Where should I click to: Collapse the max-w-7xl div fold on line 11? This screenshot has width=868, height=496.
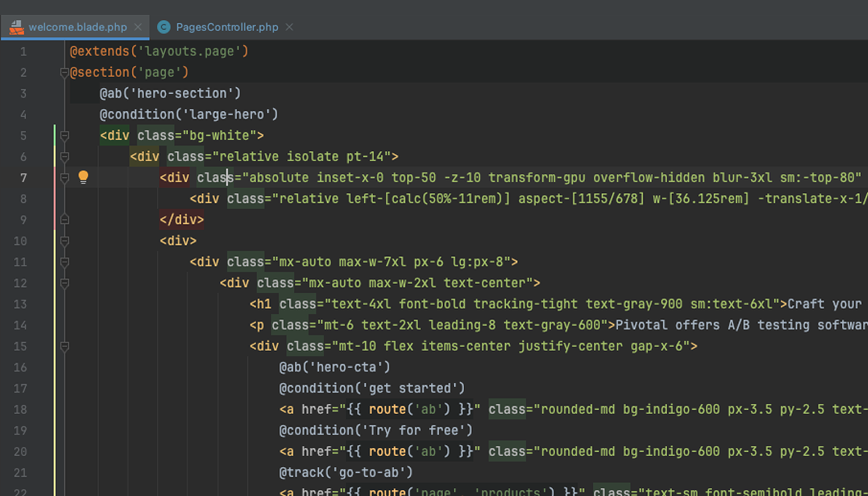(x=65, y=262)
